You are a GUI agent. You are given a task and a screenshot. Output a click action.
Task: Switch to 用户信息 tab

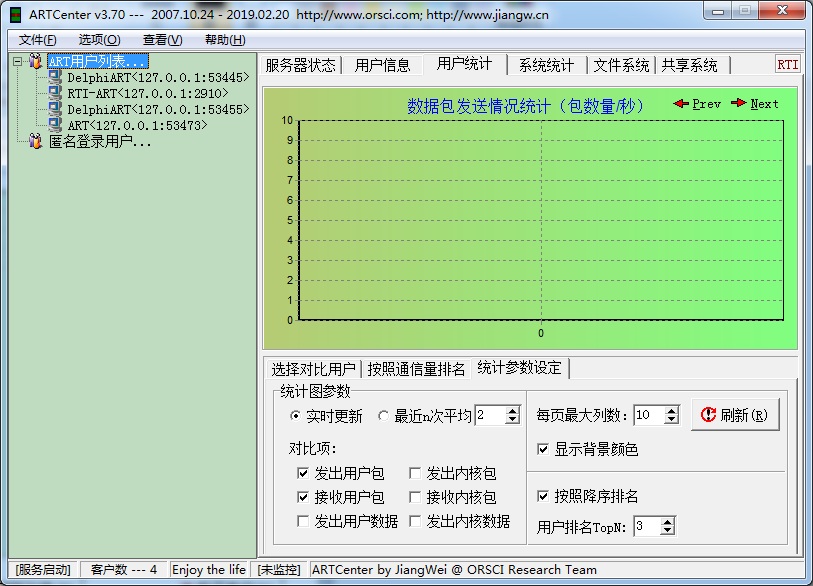click(383, 65)
